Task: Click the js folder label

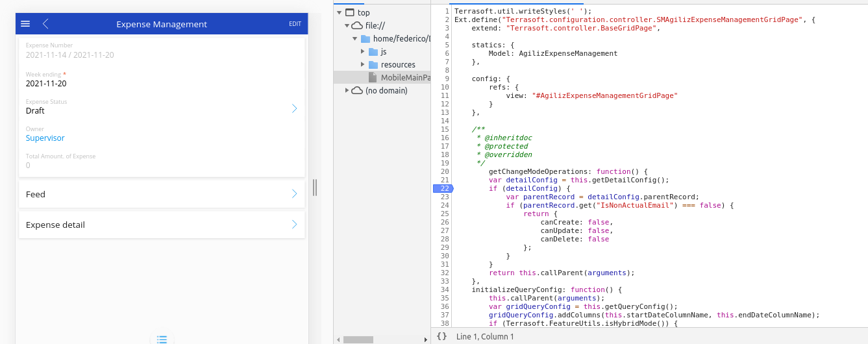Action: tap(384, 51)
